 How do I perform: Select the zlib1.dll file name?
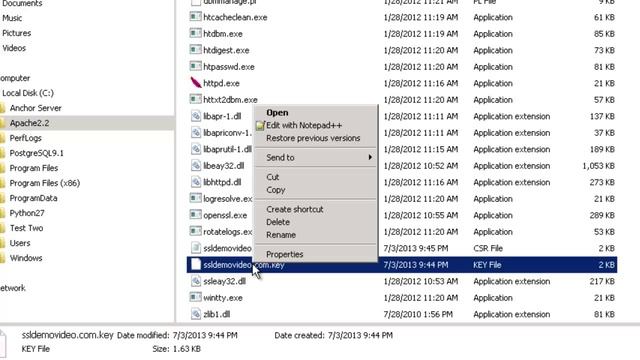pyautogui.click(x=217, y=314)
